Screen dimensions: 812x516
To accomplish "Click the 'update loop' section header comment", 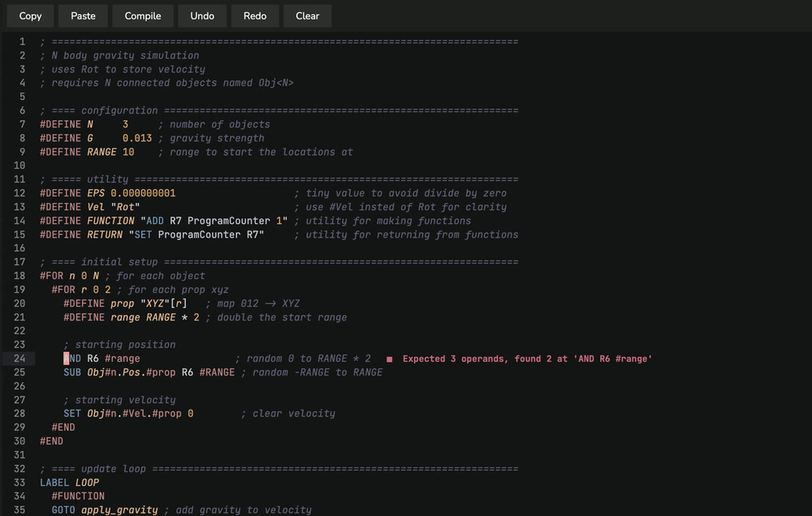I will tap(279, 468).
